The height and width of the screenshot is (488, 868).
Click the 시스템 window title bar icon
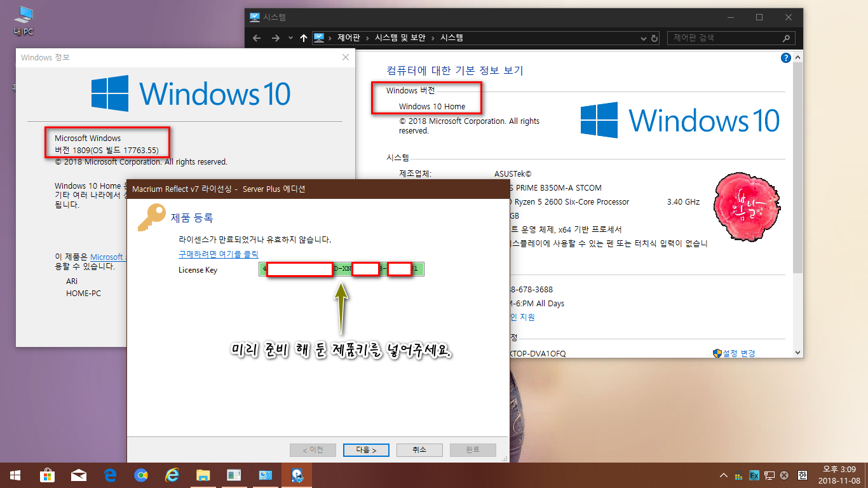pyautogui.click(x=254, y=17)
